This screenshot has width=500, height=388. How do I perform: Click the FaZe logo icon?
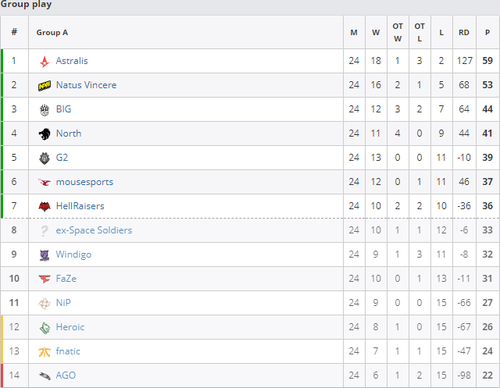click(x=44, y=279)
